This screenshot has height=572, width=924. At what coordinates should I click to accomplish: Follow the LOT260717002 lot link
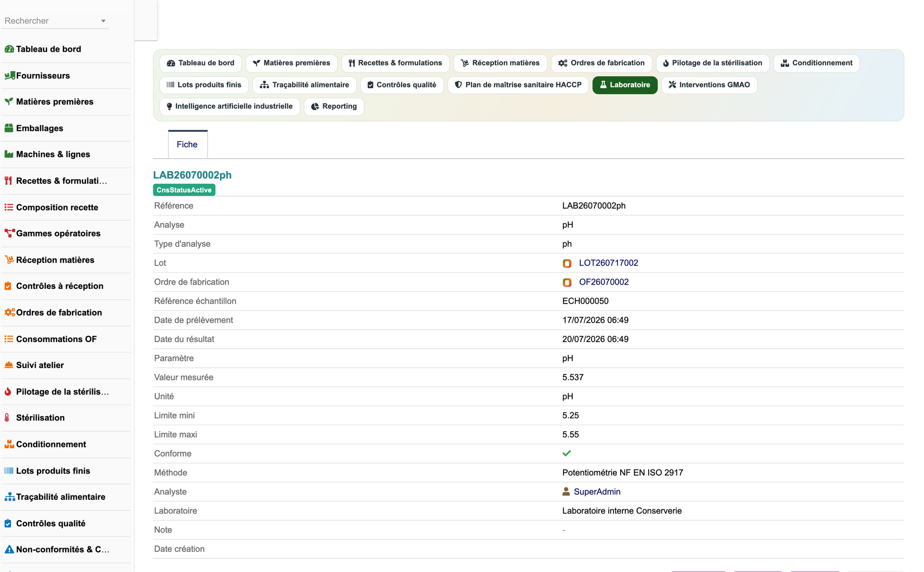point(608,263)
